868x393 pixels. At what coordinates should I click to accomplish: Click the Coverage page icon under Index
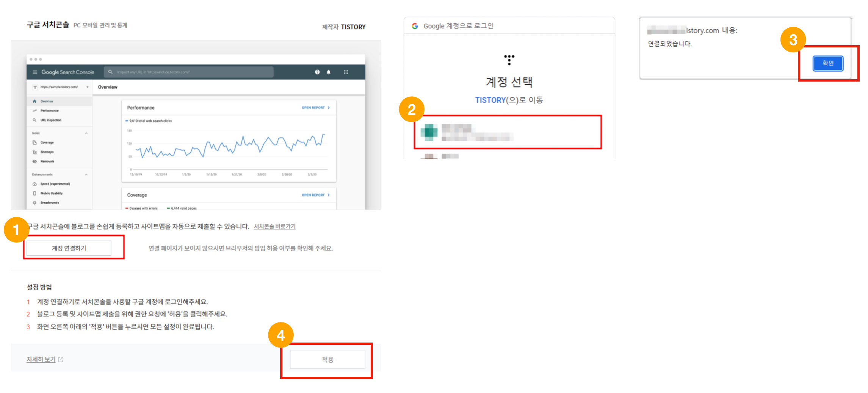coord(34,143)
